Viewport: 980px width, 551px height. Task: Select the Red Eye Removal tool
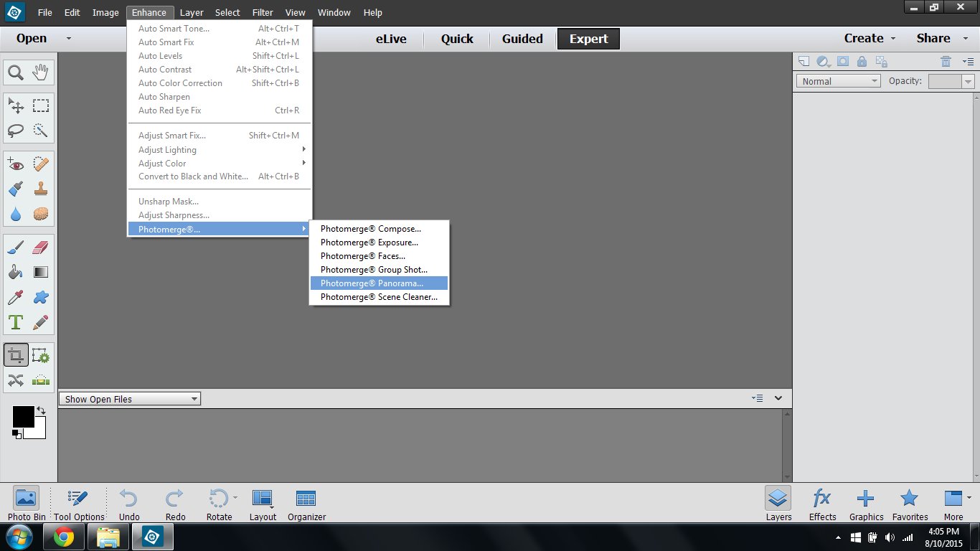(x=16, y=164)
